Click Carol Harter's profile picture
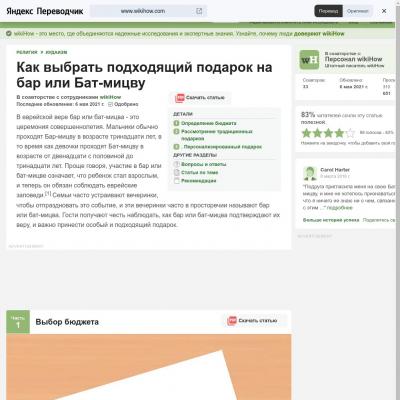This screenshot has height=400, width=400. tap(310, 173)
